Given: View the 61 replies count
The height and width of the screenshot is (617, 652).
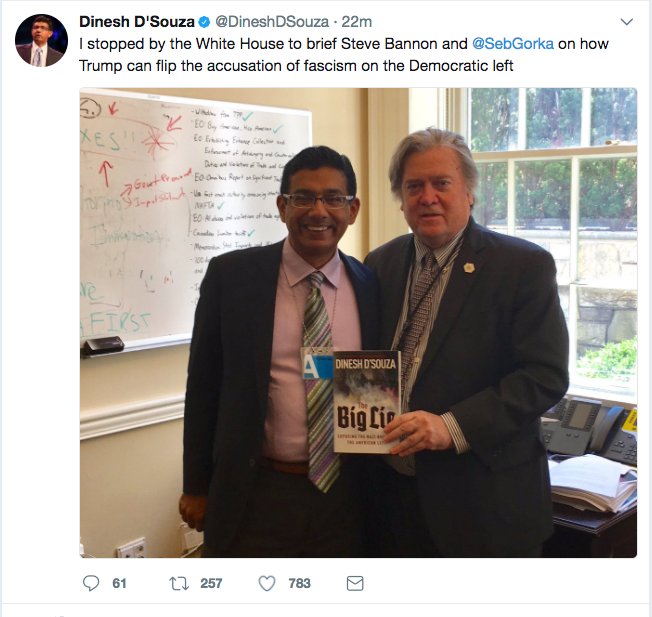Looking at the screenshot, I should pos(119,583).
